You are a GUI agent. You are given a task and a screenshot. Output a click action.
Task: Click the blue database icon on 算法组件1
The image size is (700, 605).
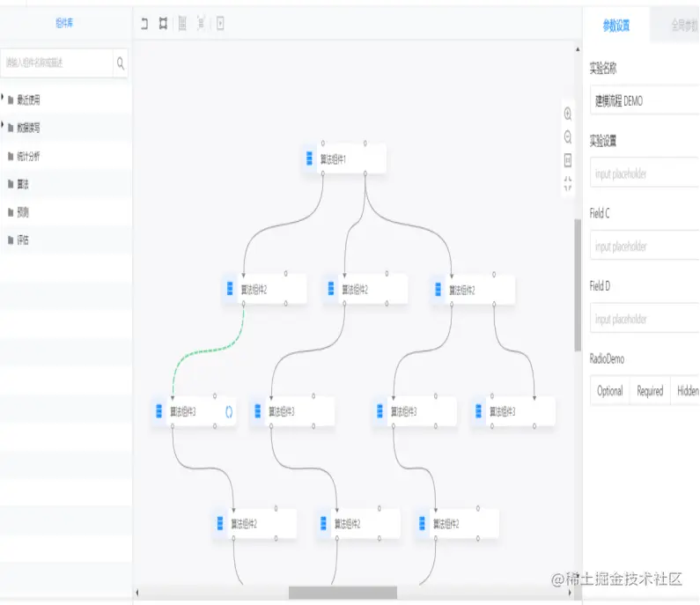click(x=309, y=159)
